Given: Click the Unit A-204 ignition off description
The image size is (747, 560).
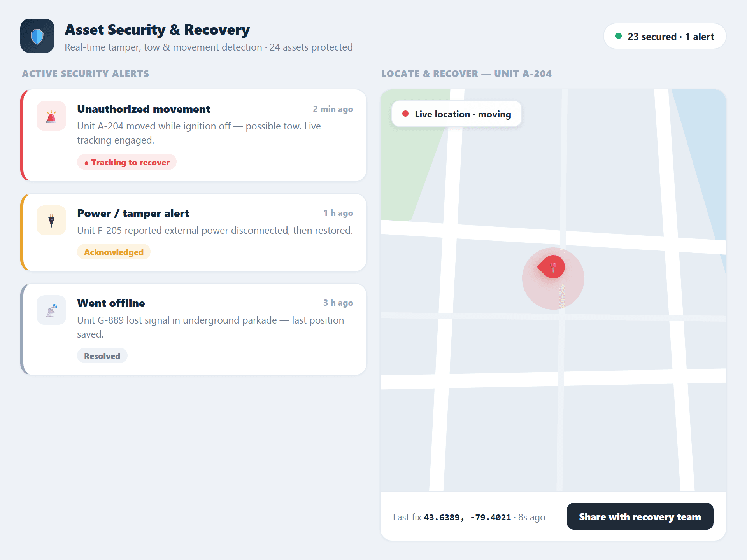Looking at the screenshot, I should [x=199, y=133].
